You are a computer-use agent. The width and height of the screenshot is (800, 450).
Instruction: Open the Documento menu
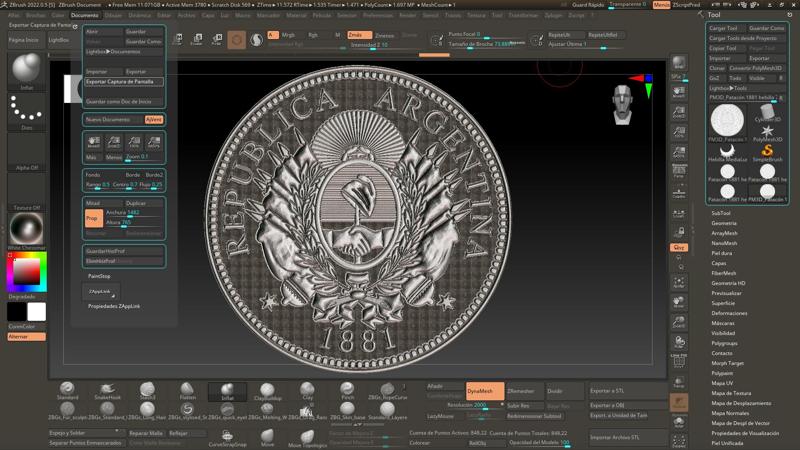pyautogui.click(x=85, y=15)
